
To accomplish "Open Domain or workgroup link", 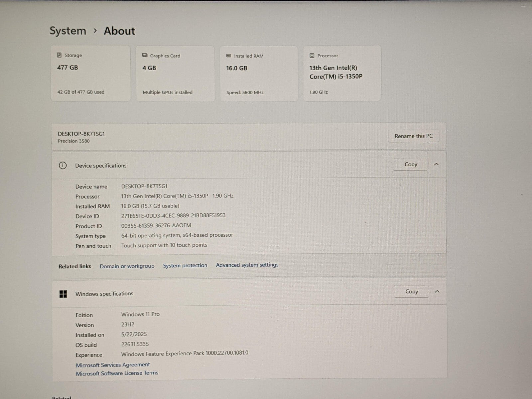I will point(127,266).
